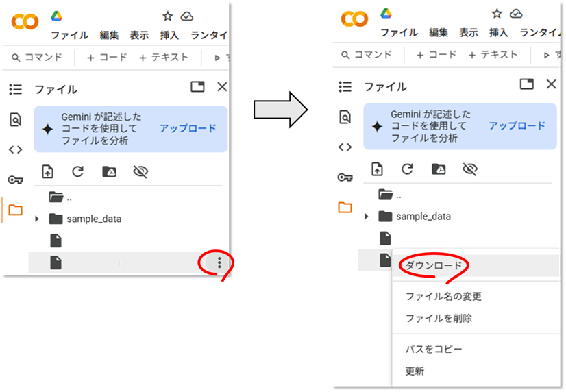Click アップロード link in right screenshot
The image size is (566, 392).
517,126
